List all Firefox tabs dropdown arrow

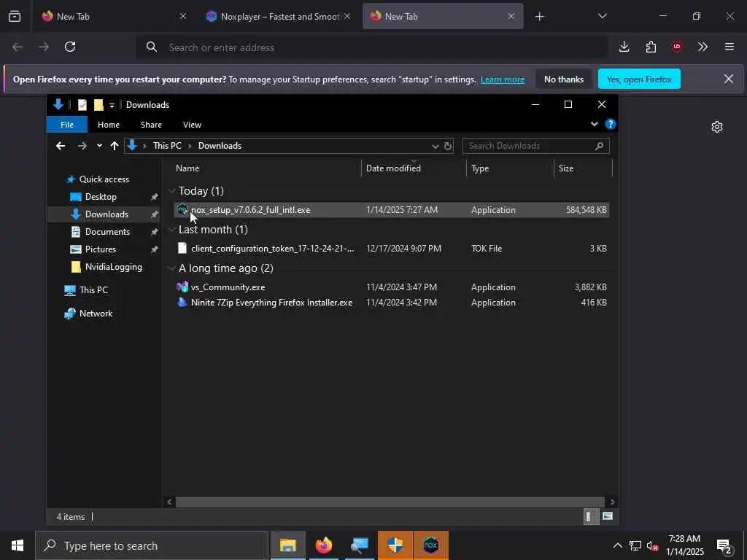pos(602,16)
